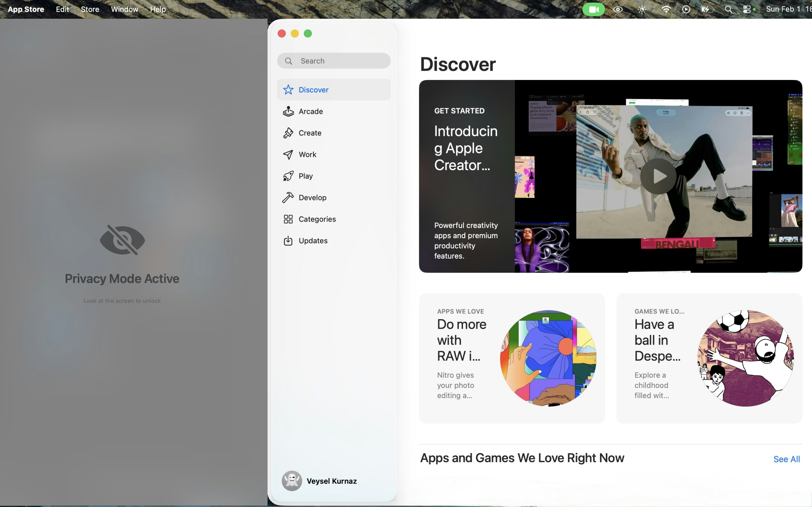
Task: Open Categories grid icon in sidebar
Action: (288, 219)
